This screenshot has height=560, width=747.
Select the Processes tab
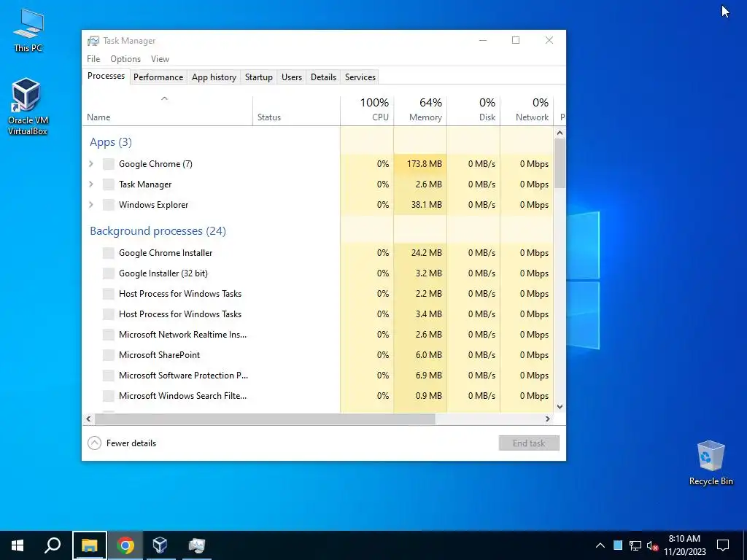point(106,76)
